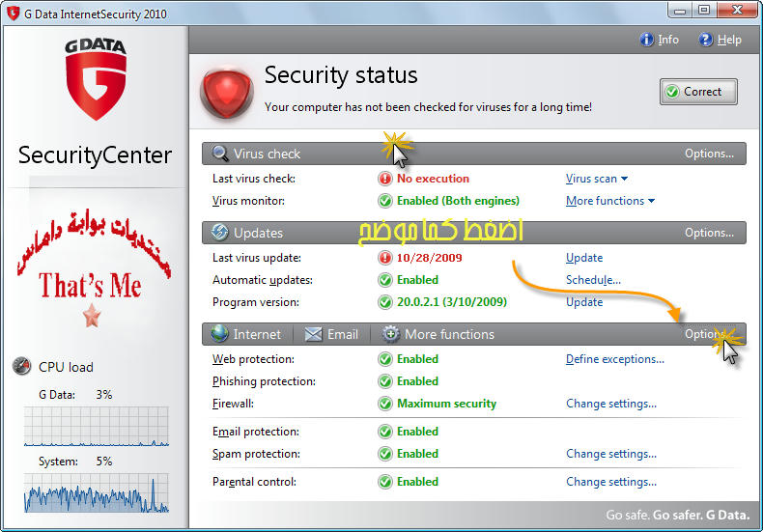Viewport: 763px width, 532px height.
Task: Click the 10/28/2009 update date
Action: [x=429, y=258]
